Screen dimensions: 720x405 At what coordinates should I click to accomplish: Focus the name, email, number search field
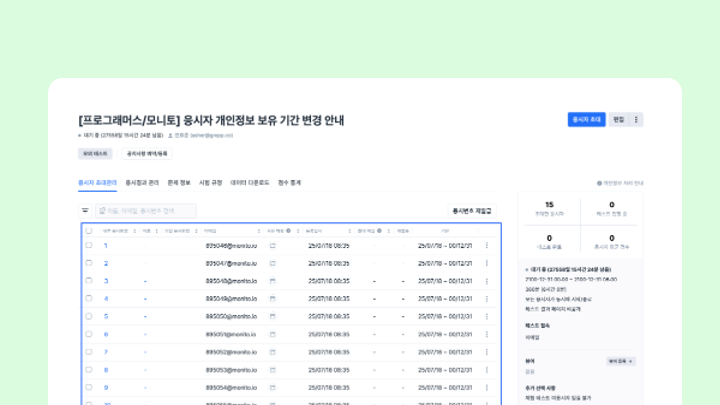(x=146, y=211)
